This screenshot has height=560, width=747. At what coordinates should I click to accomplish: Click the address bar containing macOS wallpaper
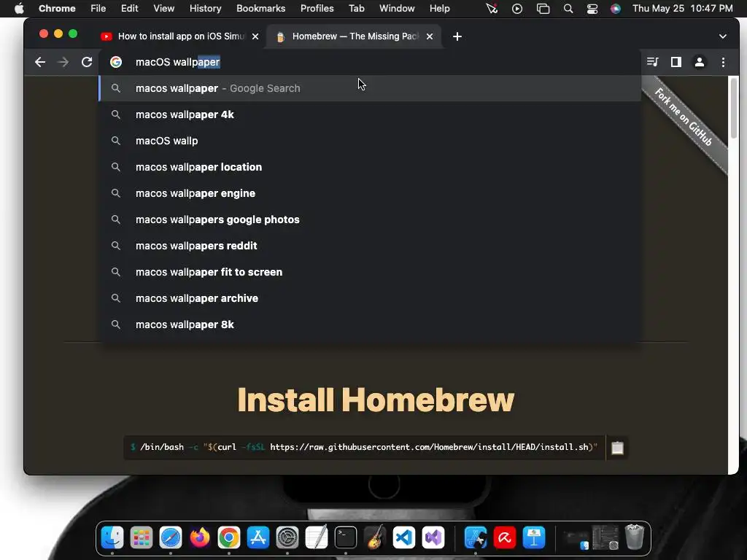click(x=369, y=62)
